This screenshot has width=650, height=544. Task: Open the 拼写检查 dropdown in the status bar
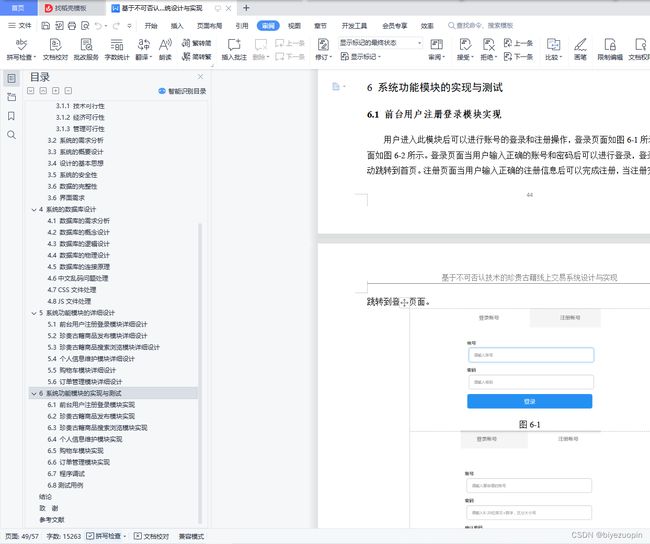(125, 536)
